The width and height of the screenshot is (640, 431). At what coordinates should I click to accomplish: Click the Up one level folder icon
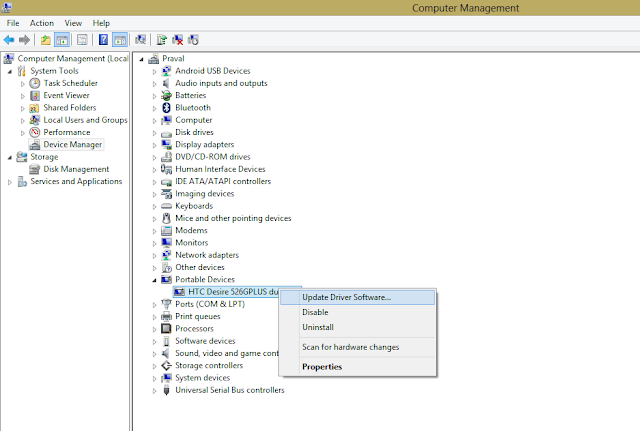click(x=46, y=40)
